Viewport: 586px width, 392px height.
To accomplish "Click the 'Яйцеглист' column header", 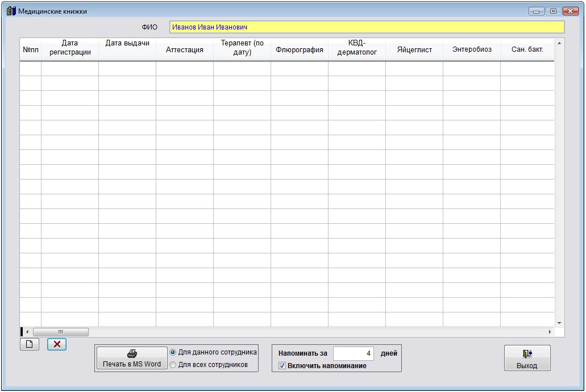I will 414,49.
